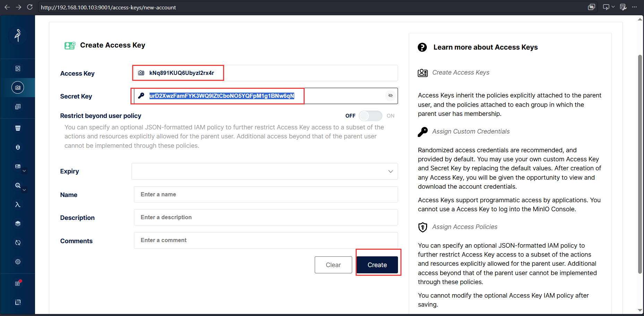Expand the Identity submenu chevron in the sidebar
Viewport: 644px width, 316px height.
click(24, 171)
